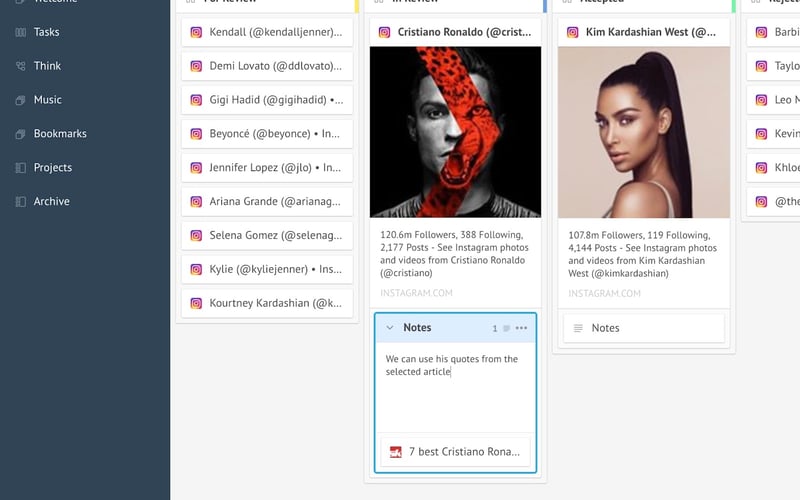Click Instagram icon on @the card

(761, 202)
